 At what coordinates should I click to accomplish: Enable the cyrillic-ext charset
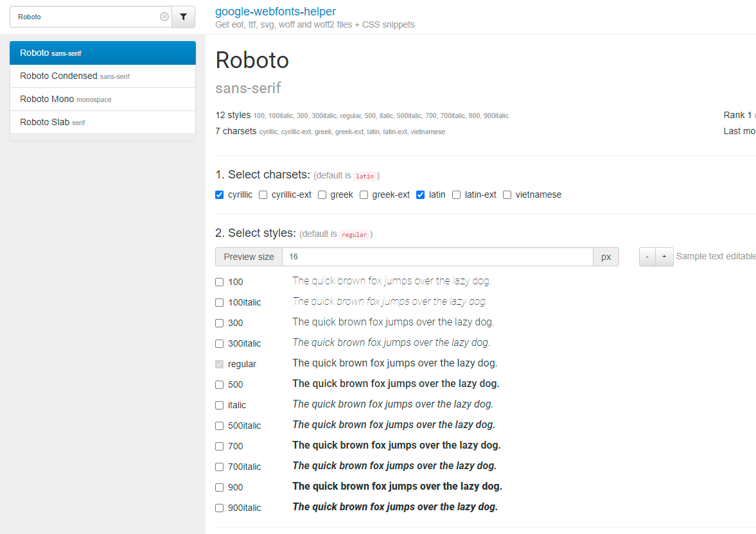(x=263, y=194)
